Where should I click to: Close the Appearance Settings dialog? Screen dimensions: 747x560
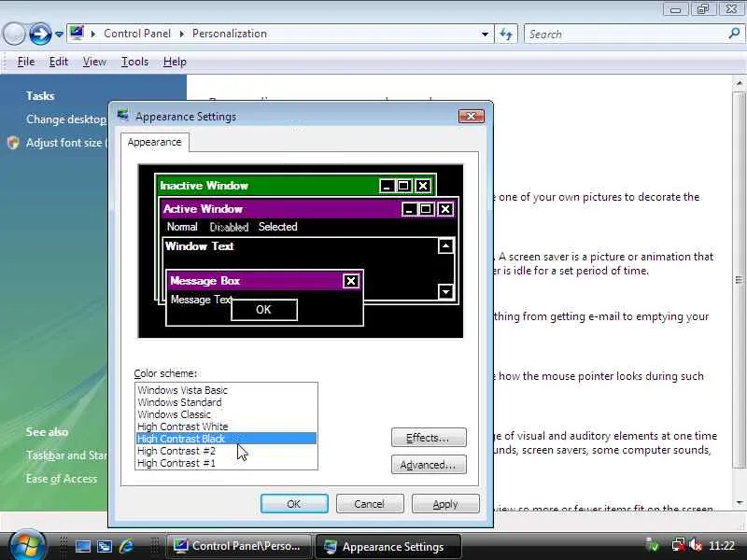coord(472,116)
